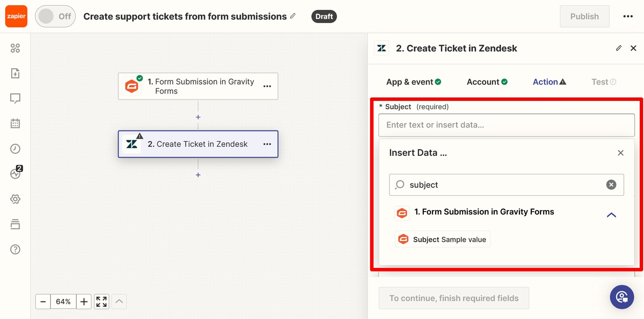644x319 pixels.
Task: Select the Create Ticket in Zendesk step
Action: pos(198,144)
